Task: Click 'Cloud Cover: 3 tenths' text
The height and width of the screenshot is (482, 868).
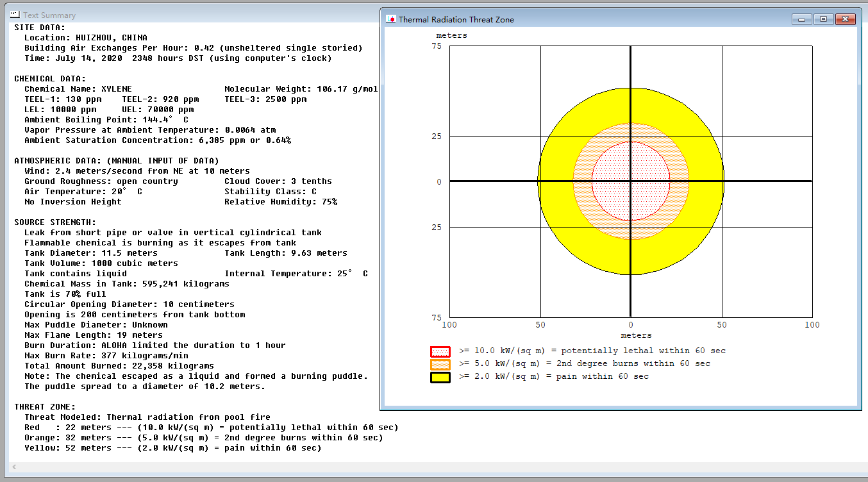Action: [278, 181]
